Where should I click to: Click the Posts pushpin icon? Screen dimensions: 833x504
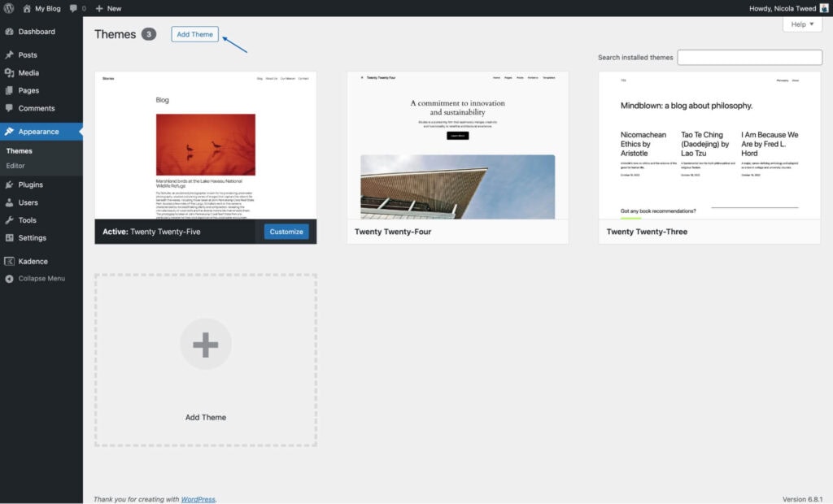[x=9, y=55]
